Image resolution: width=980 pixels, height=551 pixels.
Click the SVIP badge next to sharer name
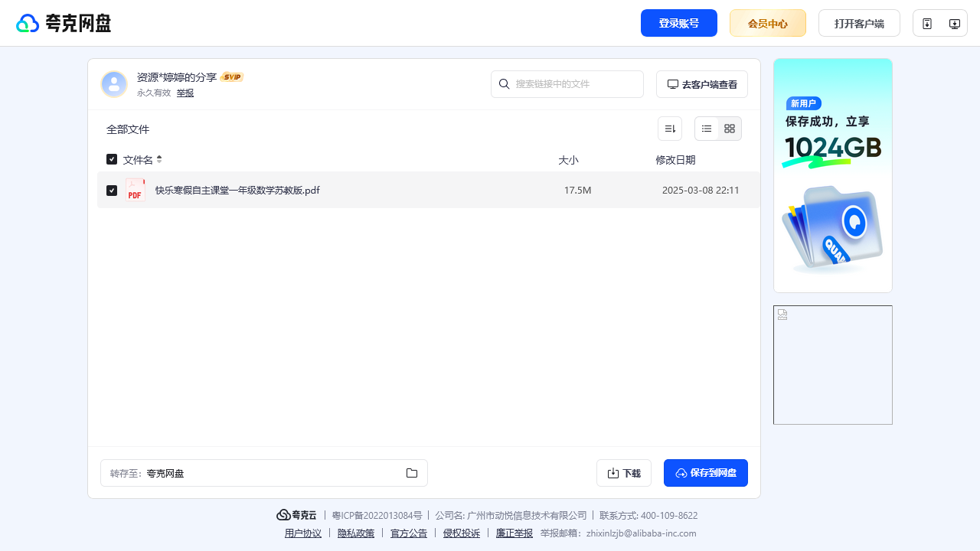pyautogui.click(x=232, y=77)
